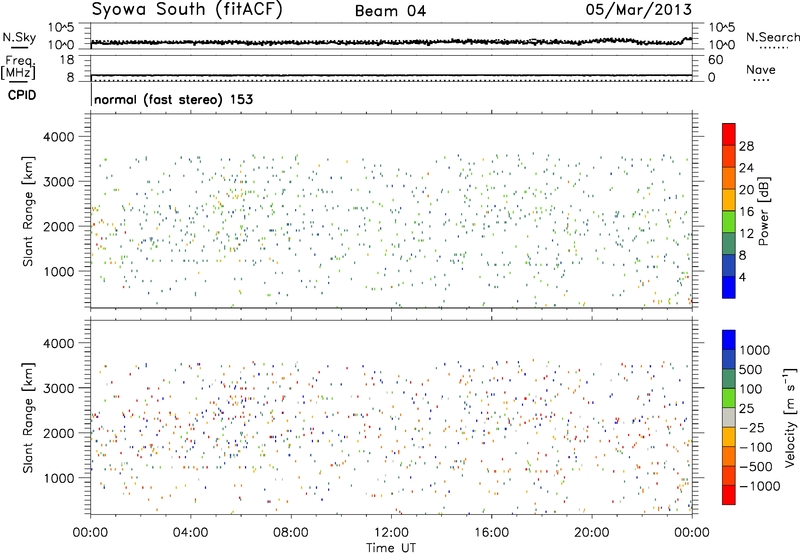Click the '60' Nave tick label
The image size is (800, 554).
pos(715,60)
